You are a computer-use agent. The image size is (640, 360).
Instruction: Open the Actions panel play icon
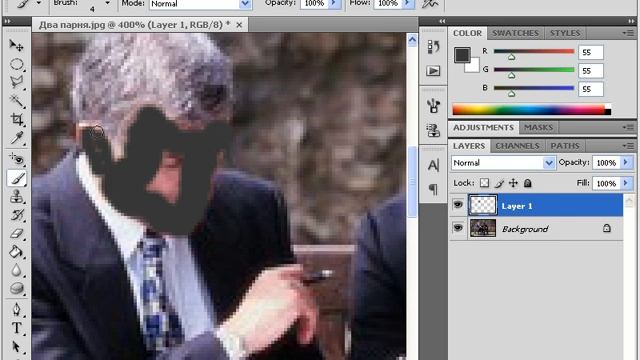pos(433,71)
